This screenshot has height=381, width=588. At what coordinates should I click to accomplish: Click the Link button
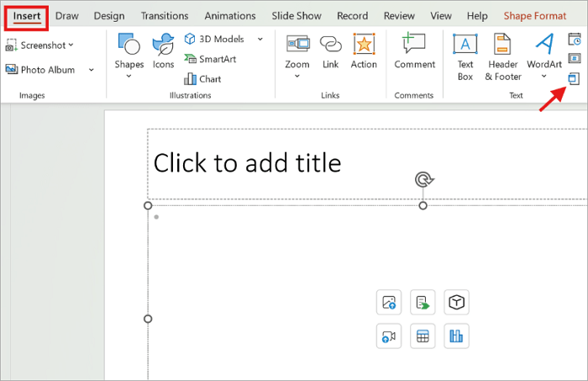pyautogui.click(x=330, y=51)
